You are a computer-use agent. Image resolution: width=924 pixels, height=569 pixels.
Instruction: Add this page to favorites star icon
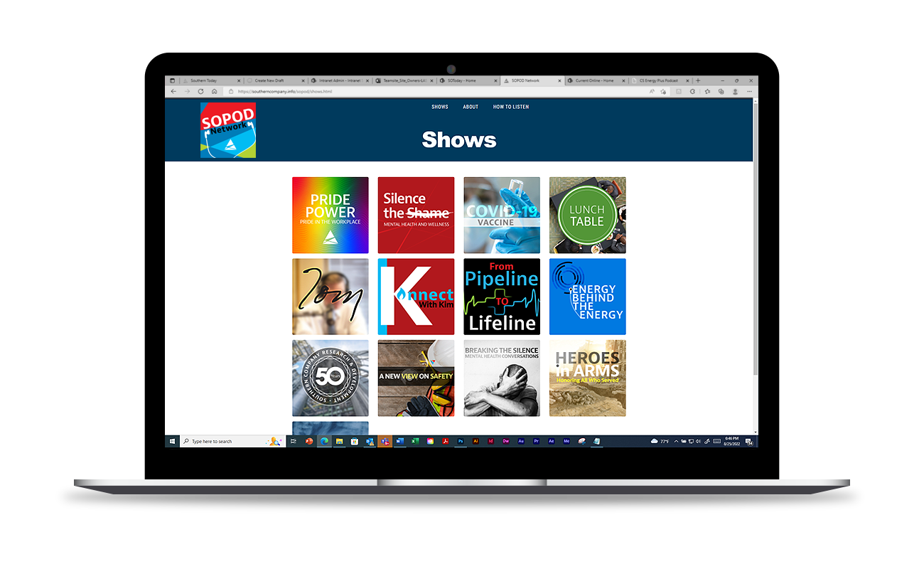[663, 92]
